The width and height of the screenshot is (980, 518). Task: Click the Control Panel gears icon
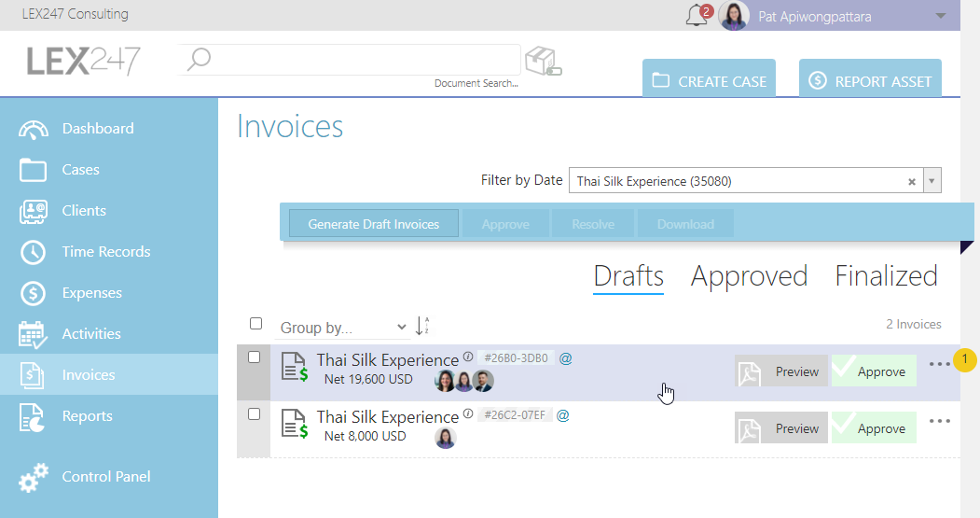pos(34,477)
